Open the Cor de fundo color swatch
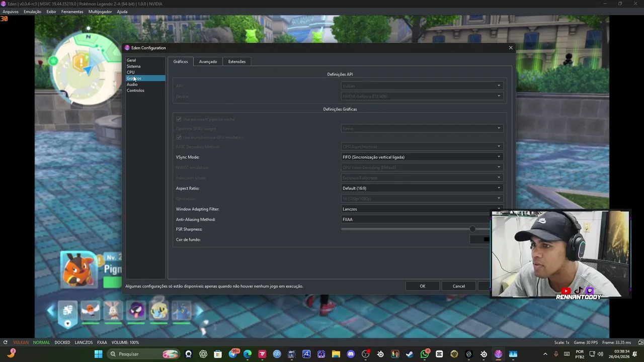The height and width of the screenshot is (362, 644). [x=480, y=239]
